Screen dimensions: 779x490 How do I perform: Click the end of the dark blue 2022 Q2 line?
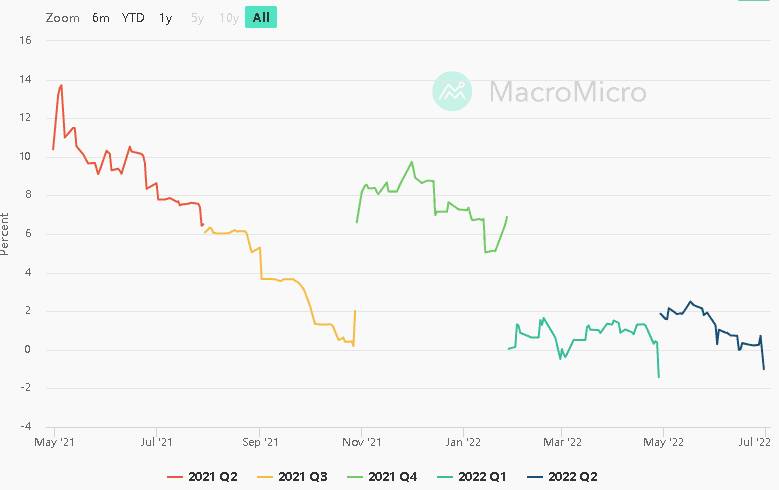(764, 369)
